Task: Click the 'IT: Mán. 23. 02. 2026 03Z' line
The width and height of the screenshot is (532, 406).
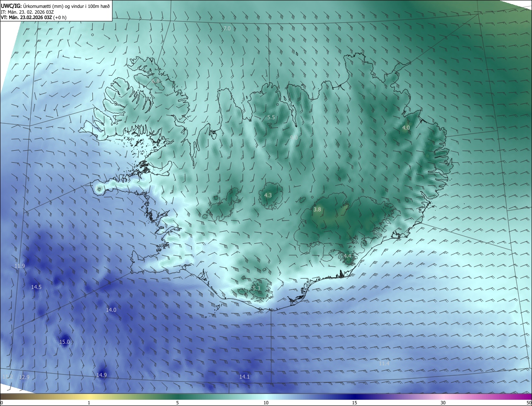Action: click(27, 12)
